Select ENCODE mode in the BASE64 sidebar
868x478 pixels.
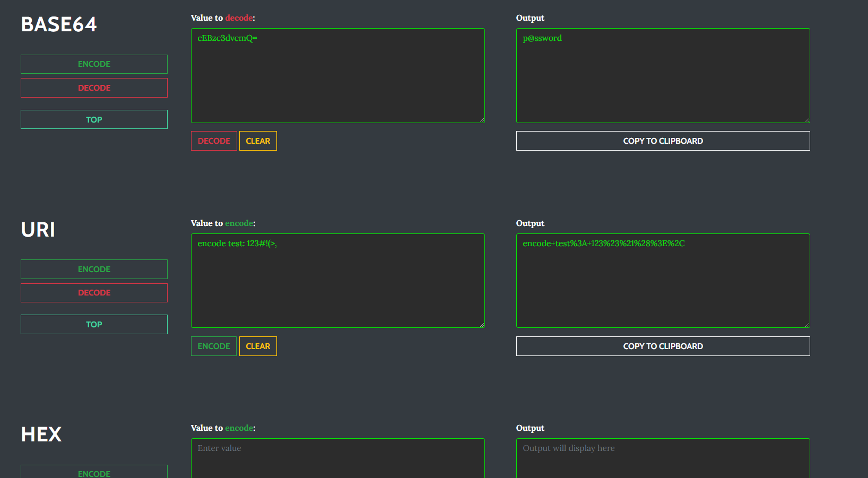94,64
